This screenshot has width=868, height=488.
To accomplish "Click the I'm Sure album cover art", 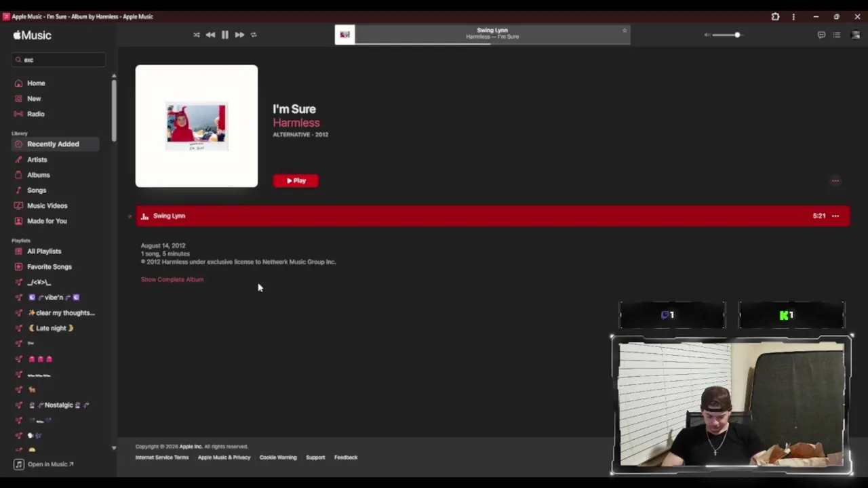I will (197, 126).
